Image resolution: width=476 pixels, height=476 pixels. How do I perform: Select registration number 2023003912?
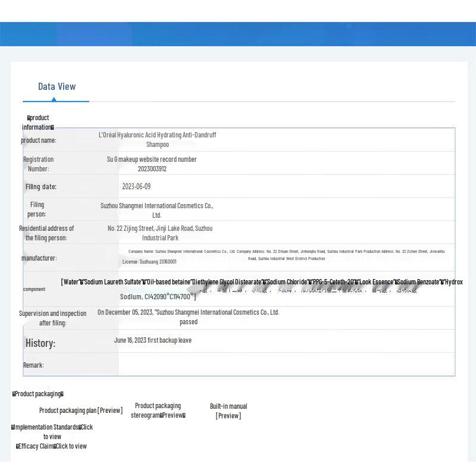tap(152, 168)
